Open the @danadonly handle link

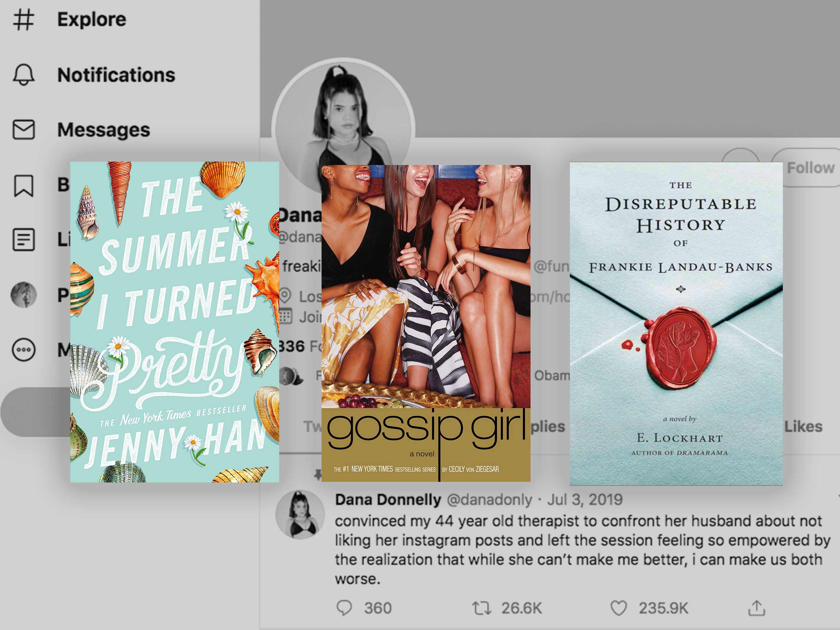pyautogui.click(x=489, y=499)
